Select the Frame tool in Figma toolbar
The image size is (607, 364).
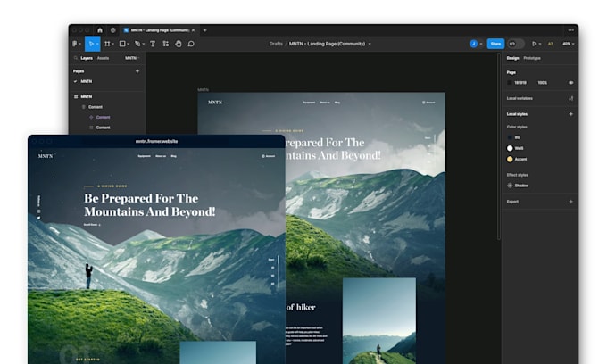107,44
